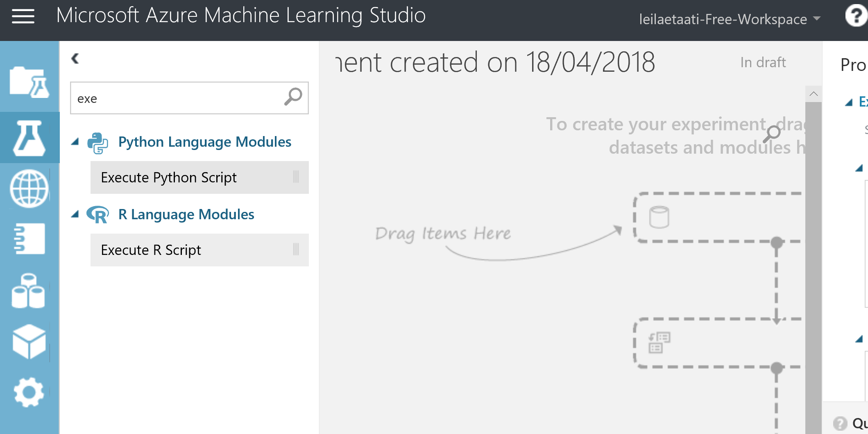The height and width of the screenshot is (434, 868).
Task: Open Trained Models cube icon
Action: pos(29,342)
